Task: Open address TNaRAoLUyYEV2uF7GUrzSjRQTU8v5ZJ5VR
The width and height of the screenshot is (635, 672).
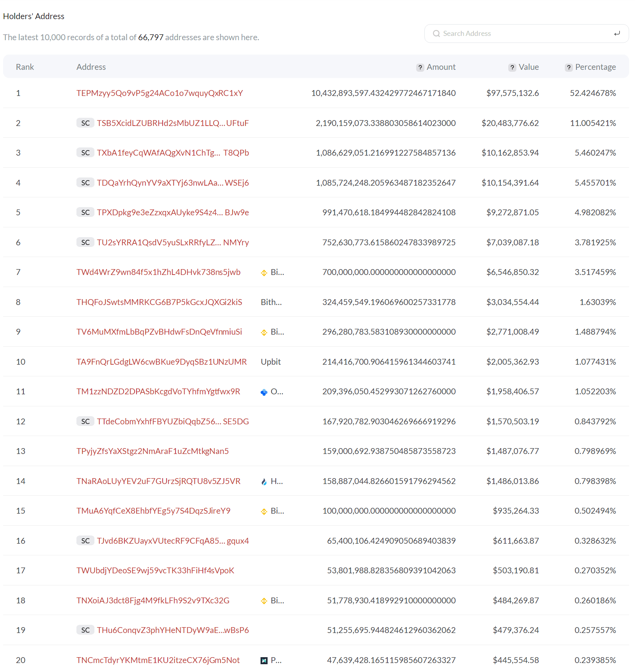Action: coord(158,481)
